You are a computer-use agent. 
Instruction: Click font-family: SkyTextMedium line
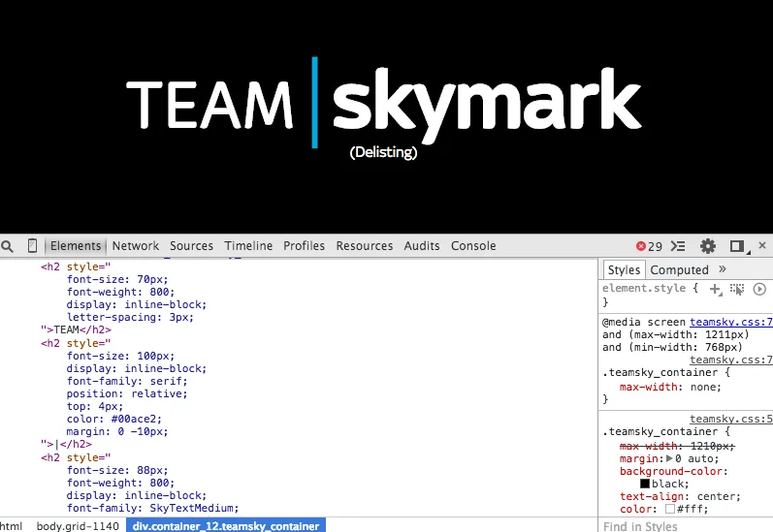pyautogui.click(x=153, y=509)
